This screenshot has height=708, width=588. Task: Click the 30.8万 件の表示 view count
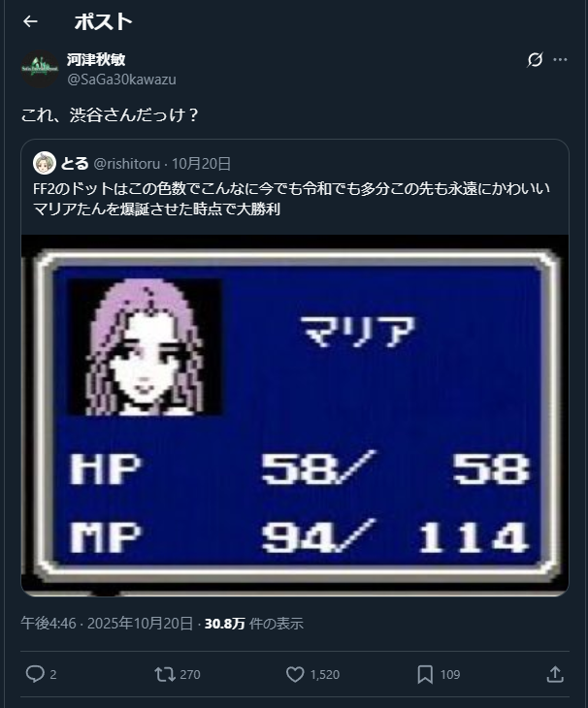tap(254, 624)
